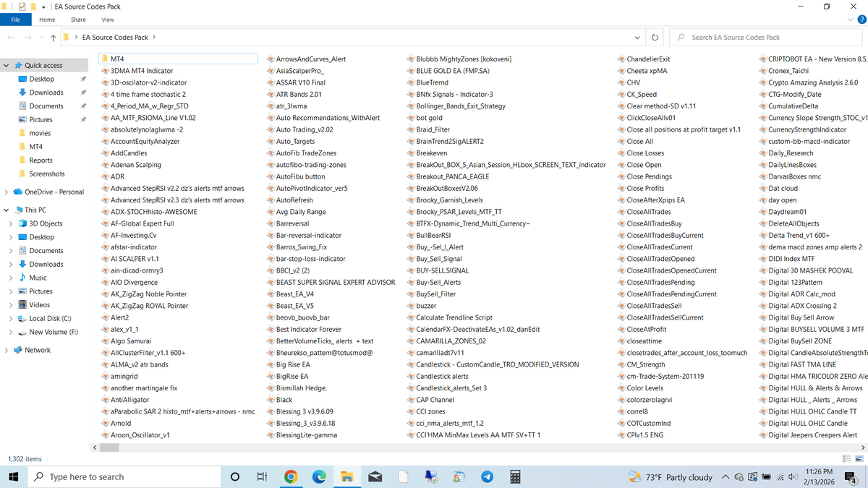Select the Bismillah Hedge. file
This screenshot has width=868, height=488.
tap(296, 388)
